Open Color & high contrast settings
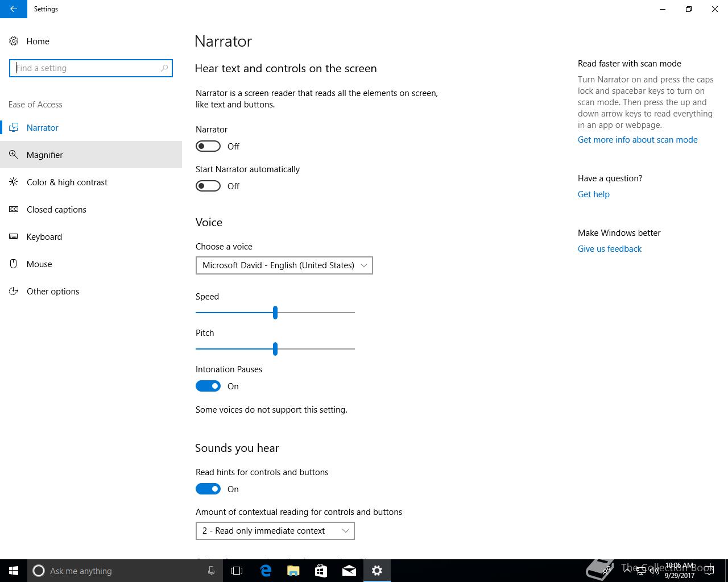Image resolution: width=728 pixels, height=582 pixels. 91,182
